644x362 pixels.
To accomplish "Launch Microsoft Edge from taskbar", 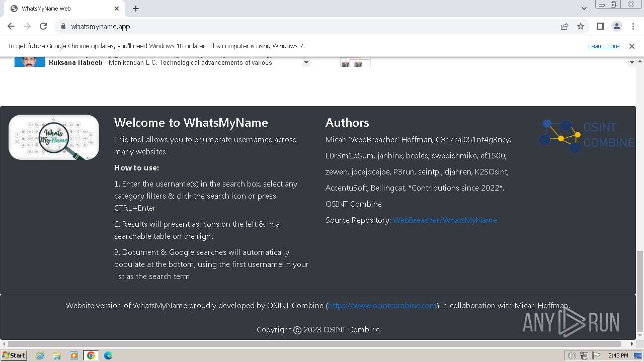I will 108,355.
